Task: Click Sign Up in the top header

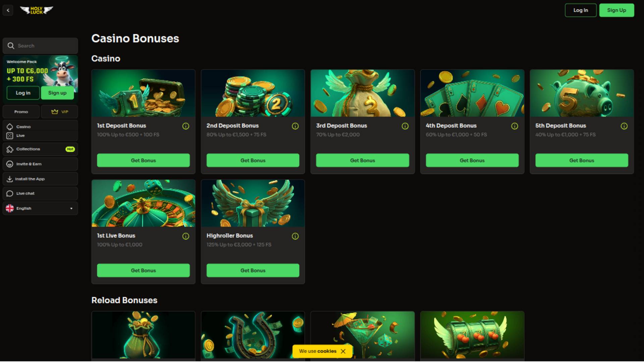Action: [616, 10]
